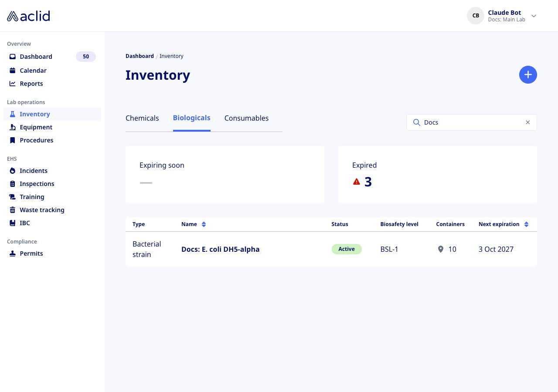558x392 pixels.
Task: Click the Dashboard breadcrumb link
Action: point(139,56)
